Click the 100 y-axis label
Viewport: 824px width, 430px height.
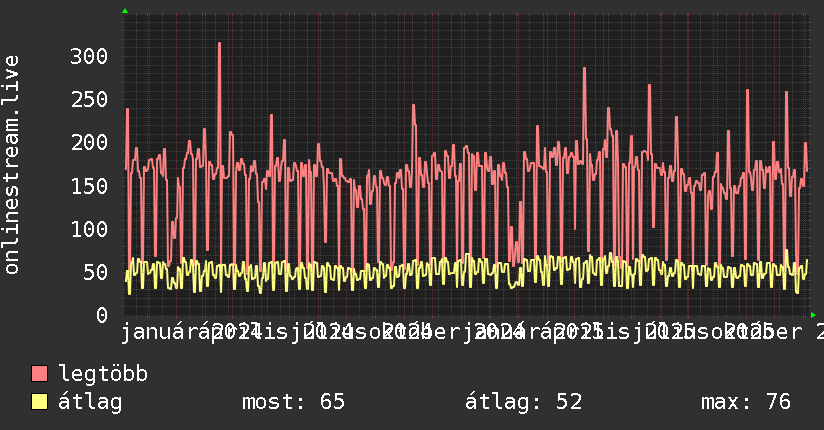pyautogui.click(x=89, y=229)
